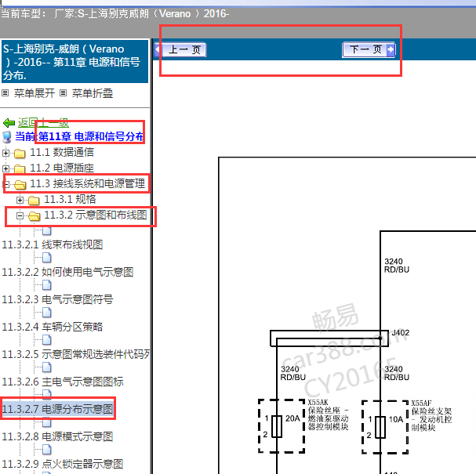The width and height of the screenshot is (476, 474).
Task: Open 11.3.2.3 电气示意图符号
Action: pyautogui.click(x=58, y=299)
